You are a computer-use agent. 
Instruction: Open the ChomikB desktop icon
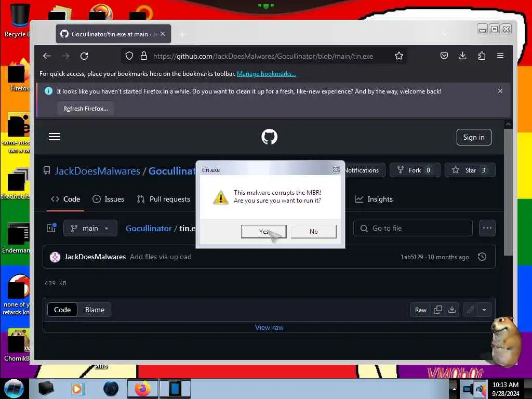tap(16, 345)
